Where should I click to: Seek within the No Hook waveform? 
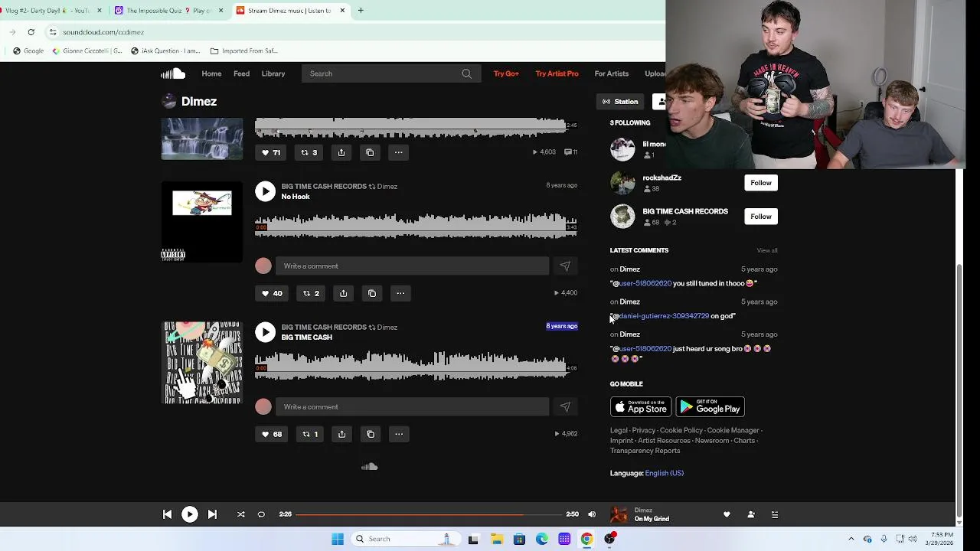click(416, 227)
